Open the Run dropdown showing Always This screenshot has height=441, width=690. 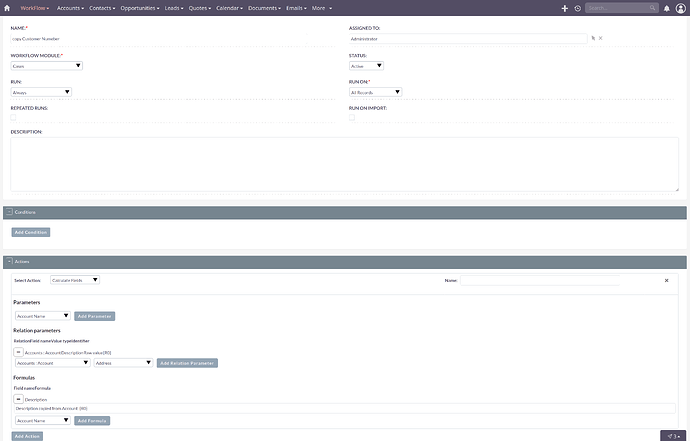point(41,92)
